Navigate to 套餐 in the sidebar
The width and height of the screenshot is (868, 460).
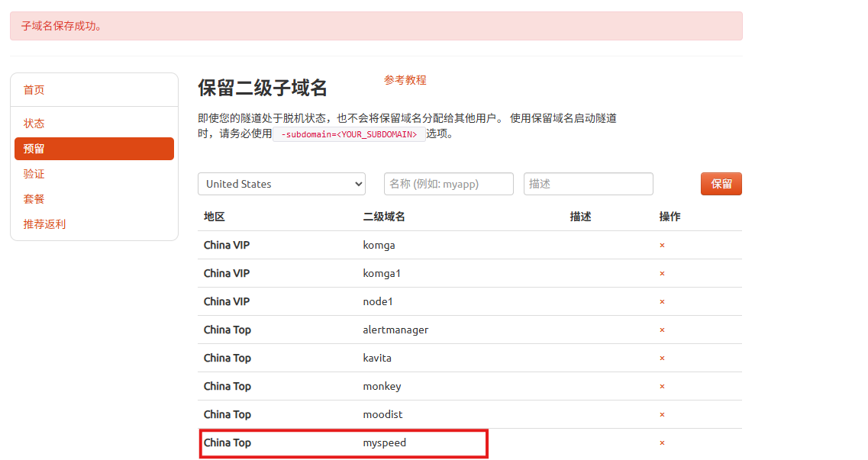point(34,199)
